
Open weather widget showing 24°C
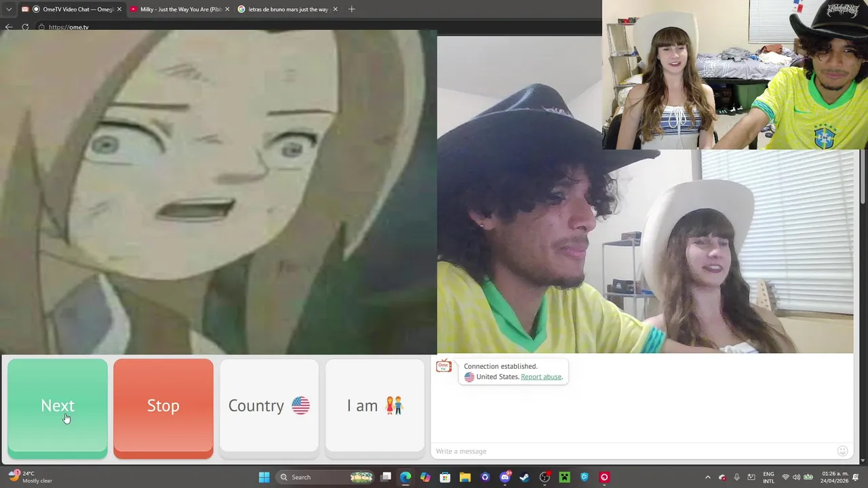30,477
